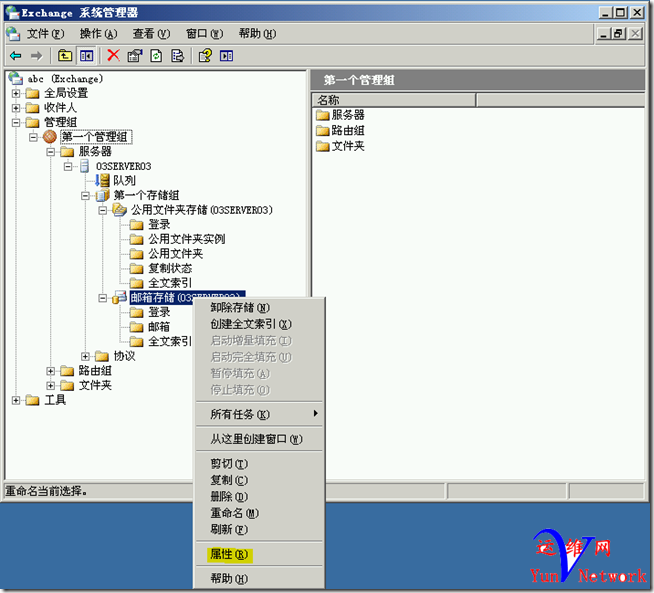Click the Up one level toolbar icon
The width and height of the screenshot is (654, 593).
click(x=65, y=55)
